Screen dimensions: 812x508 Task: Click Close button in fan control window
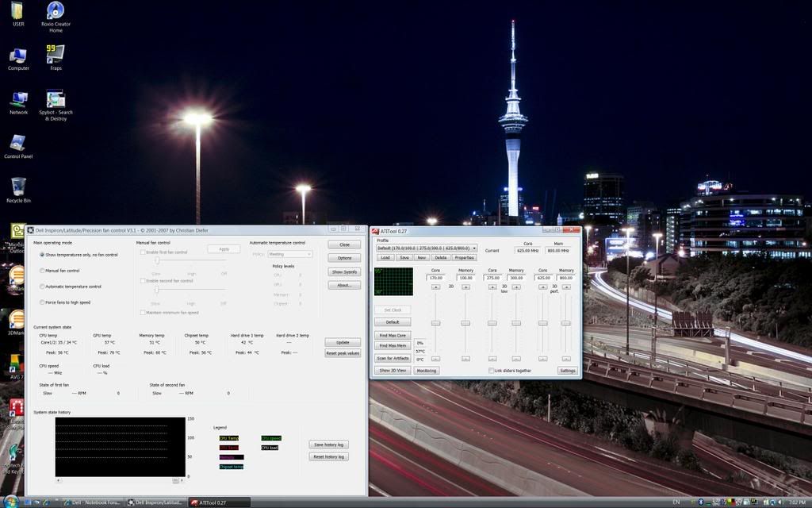pos(344,244)
